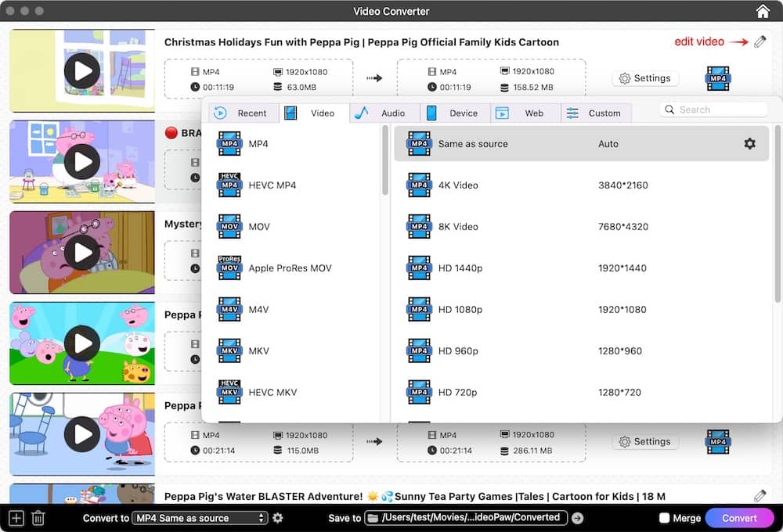Return home via the Home icon
Screen dimensions: 783x532
click(x=762, y=11)
